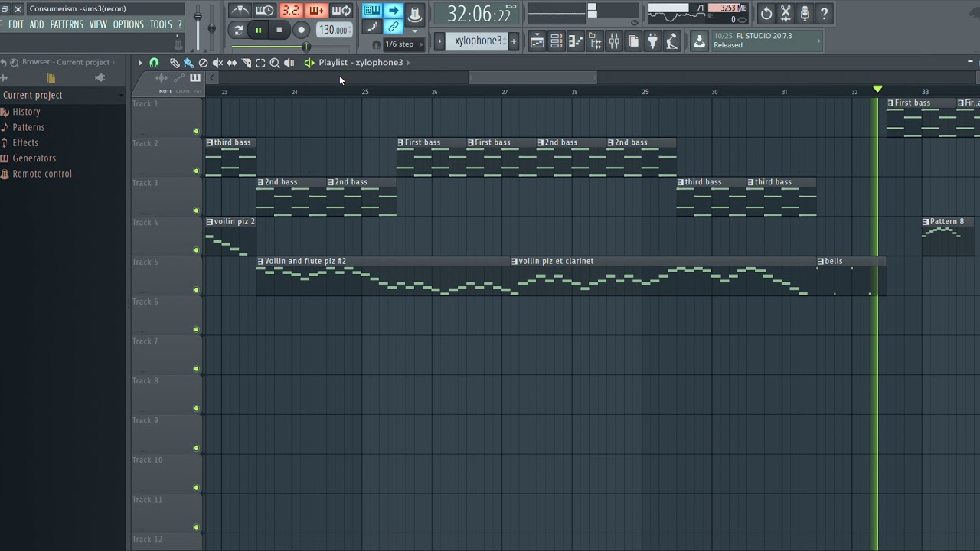
Task: Open the Playlist view
Action: point(537,41)
